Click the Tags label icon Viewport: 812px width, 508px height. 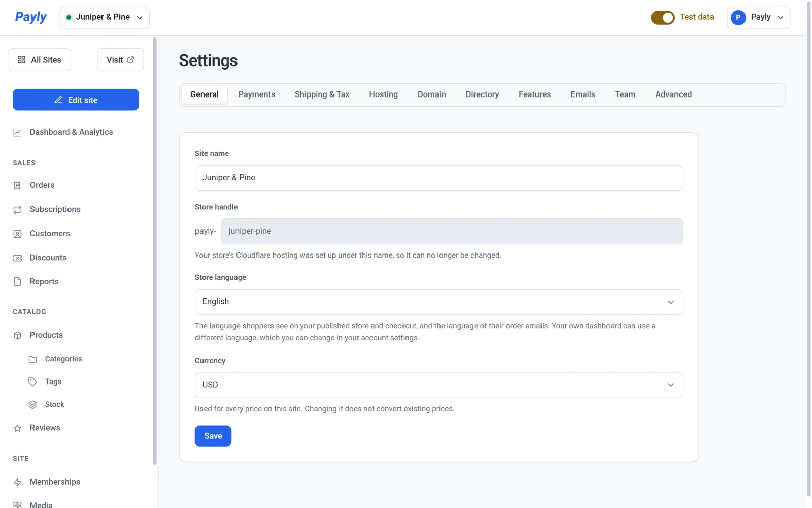coord(32,382)
